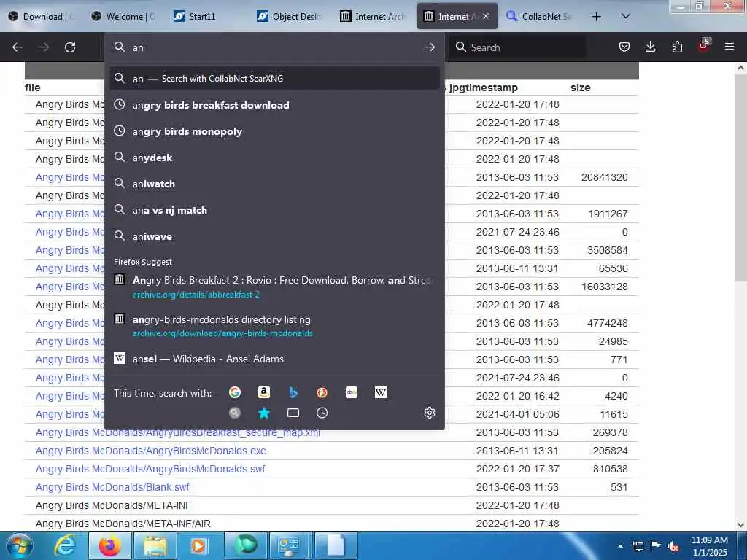This screenshot has height=560, width=747.
Task: Open the Extensions puzzle icon
Action: tap(677, 47)
